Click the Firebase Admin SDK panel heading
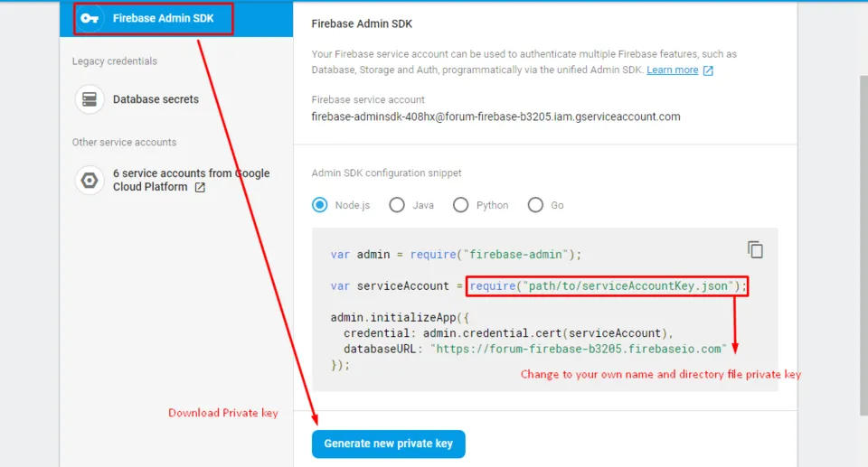The height and width of the screenshot is (467, 868). point(362,23)
